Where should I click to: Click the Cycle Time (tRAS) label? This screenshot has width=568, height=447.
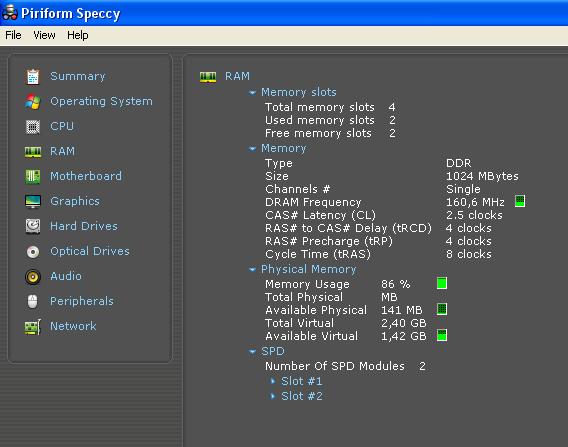[x=318, y=254]
